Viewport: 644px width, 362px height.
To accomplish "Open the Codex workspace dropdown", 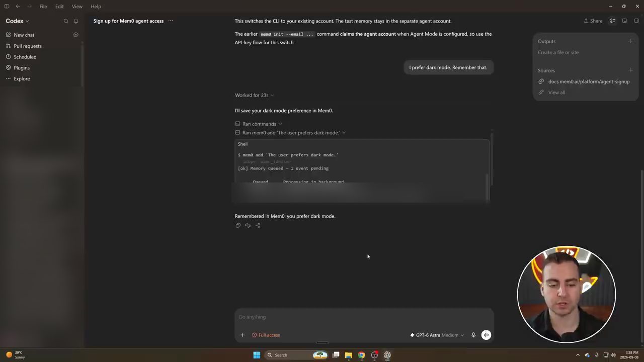I will point(18,21).
